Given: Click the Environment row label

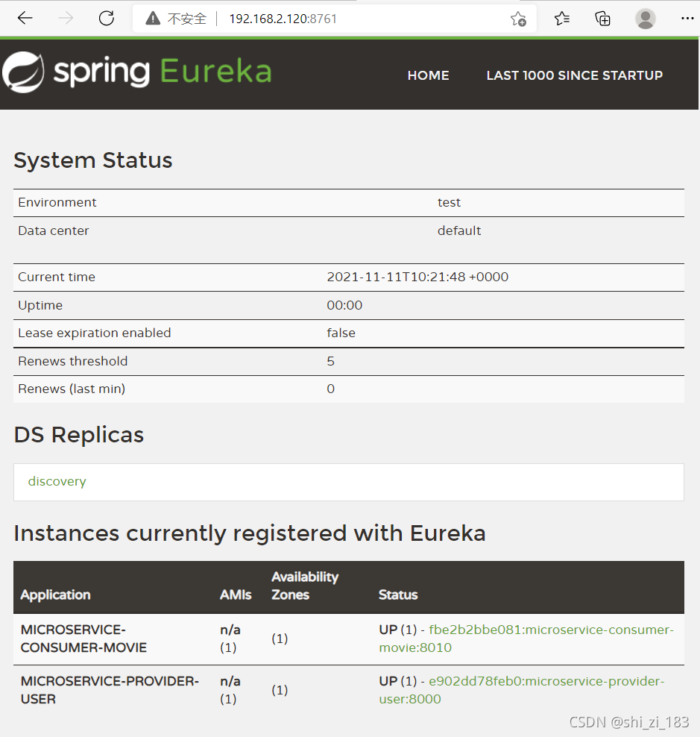Looking at the screenshot, I should point(57,203).
